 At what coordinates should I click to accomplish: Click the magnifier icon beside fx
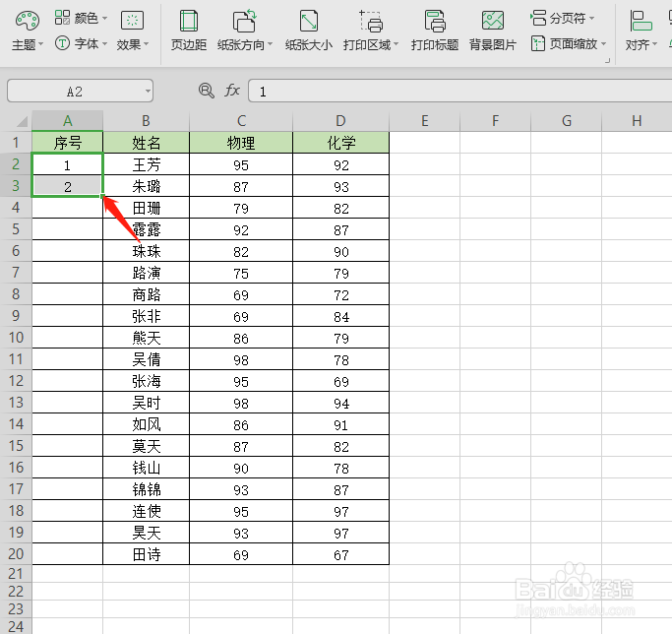(x=207, y=91)
